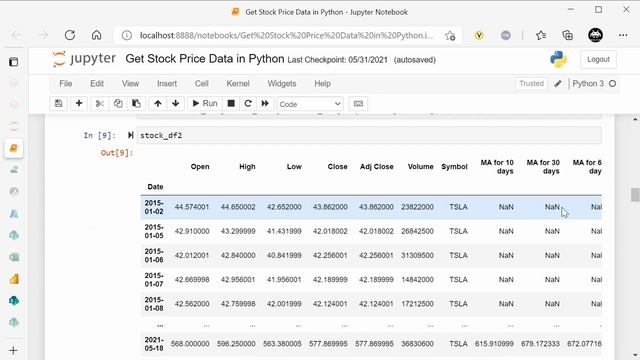This screenshot has height=360, width=640.
Task: Click the Trusted notebook indicator
Action: click(531, 84)
